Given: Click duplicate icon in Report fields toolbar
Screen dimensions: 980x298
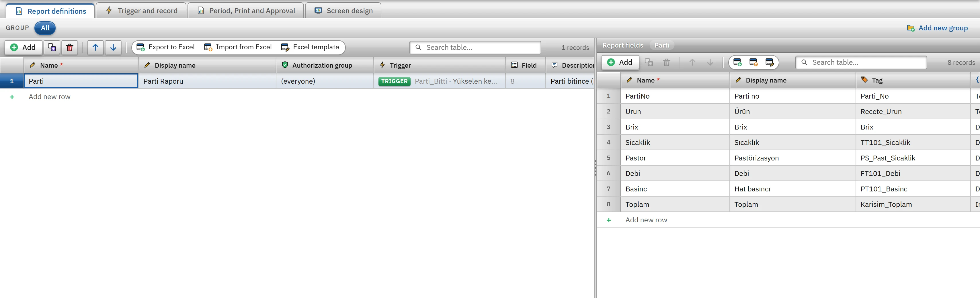Looking at the screenshot, I should [649, 62].
